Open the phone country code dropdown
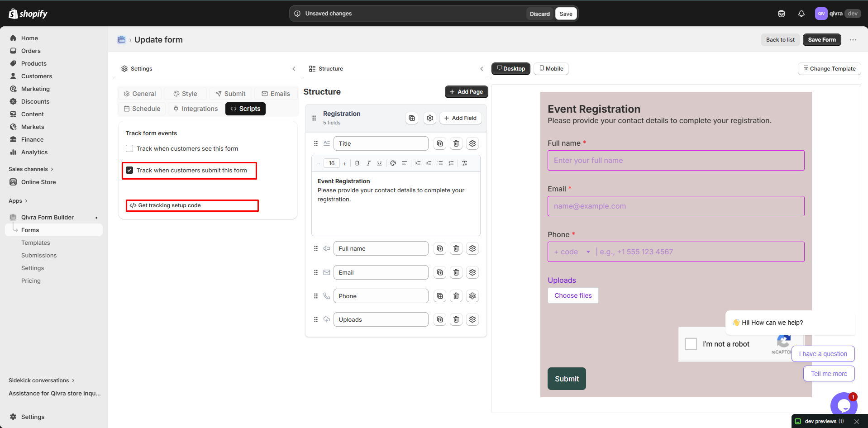The width and height of the screenshot is (868, 428). [x=572, y=252]
